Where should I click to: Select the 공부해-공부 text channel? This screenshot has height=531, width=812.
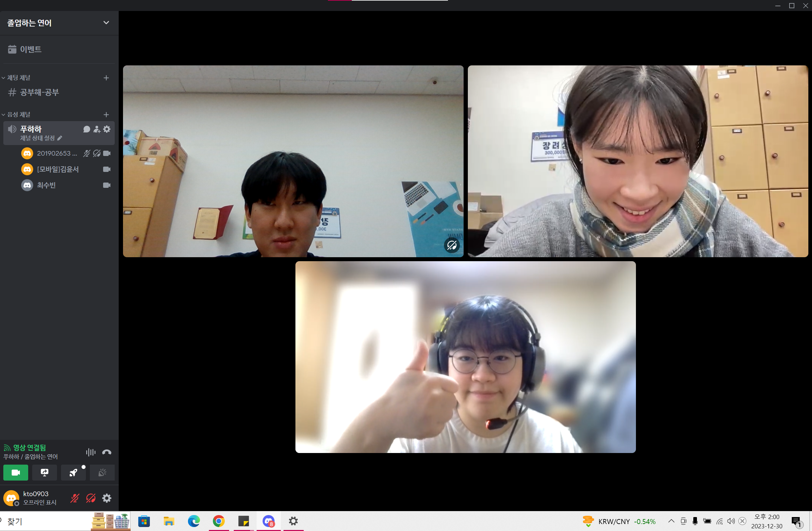pos(39,92)
